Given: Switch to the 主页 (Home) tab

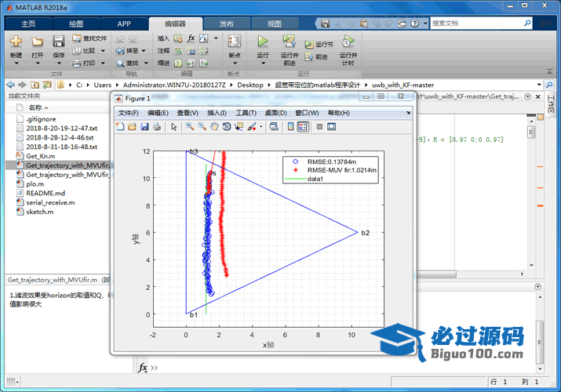Looking at the screenshot, I should [28, 24].
